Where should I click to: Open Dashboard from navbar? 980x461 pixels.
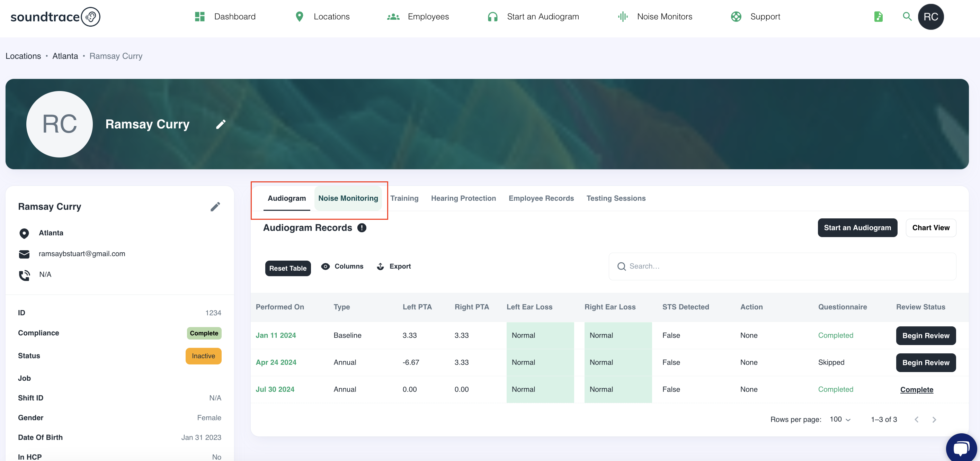(x=235, y=17)
